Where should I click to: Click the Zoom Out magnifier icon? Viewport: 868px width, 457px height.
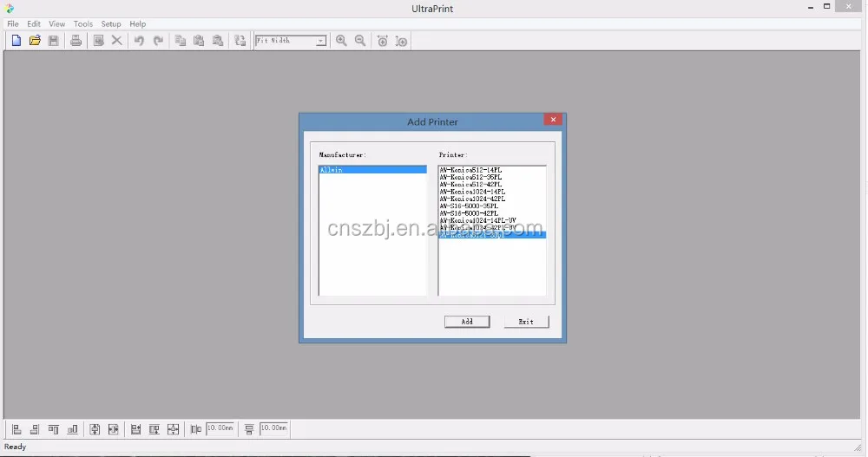[x=360, y=41]
